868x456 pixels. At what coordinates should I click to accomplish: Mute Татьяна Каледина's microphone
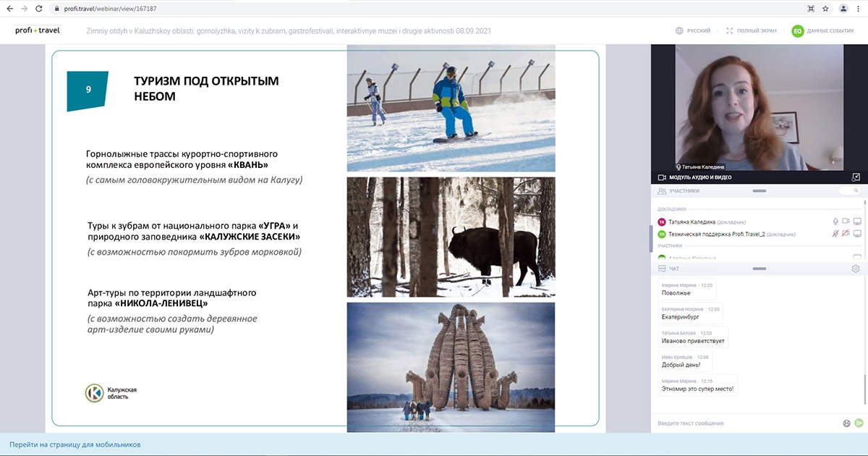835,221
